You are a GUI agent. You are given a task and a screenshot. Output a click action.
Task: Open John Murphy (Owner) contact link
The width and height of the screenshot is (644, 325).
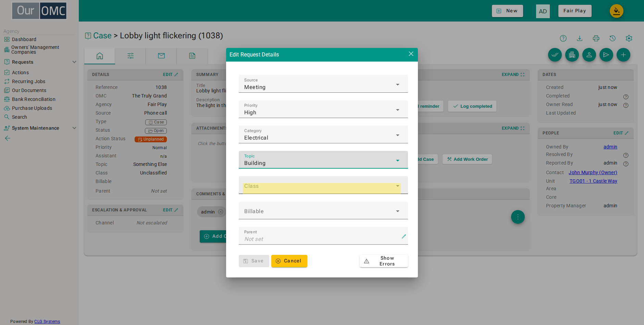[593, 172]
